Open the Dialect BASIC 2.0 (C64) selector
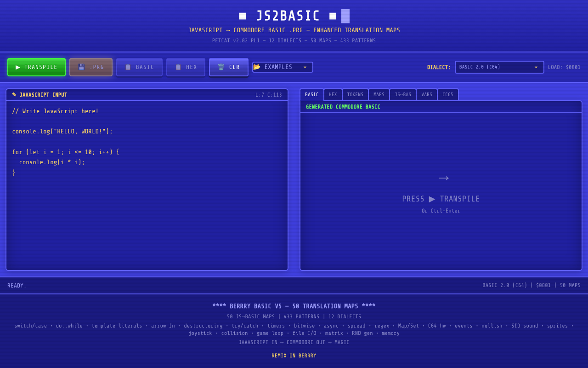The height and width of the screenshot is (368, 588). tap(499, 67)
